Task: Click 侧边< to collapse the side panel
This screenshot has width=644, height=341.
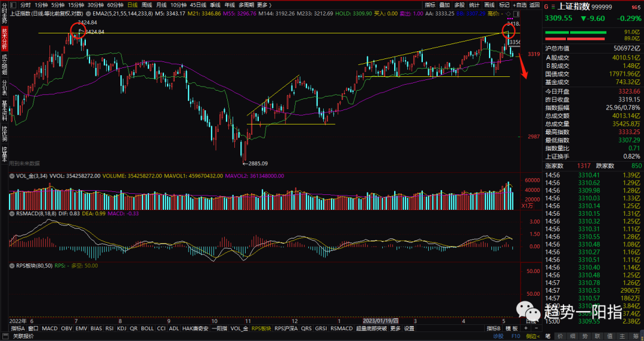Action: pyautogui.click(x=533, y=336)
